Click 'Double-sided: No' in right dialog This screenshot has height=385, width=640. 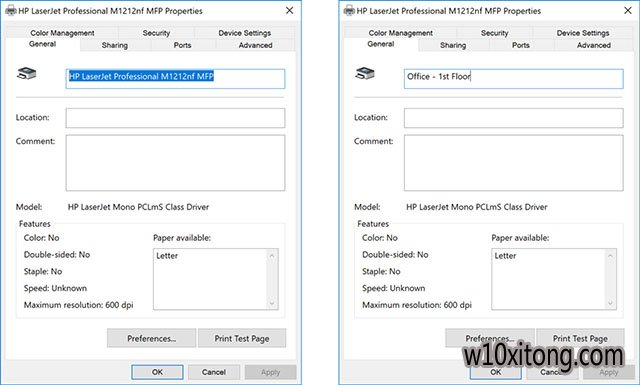pyautogui.click(x=395, y=254)
